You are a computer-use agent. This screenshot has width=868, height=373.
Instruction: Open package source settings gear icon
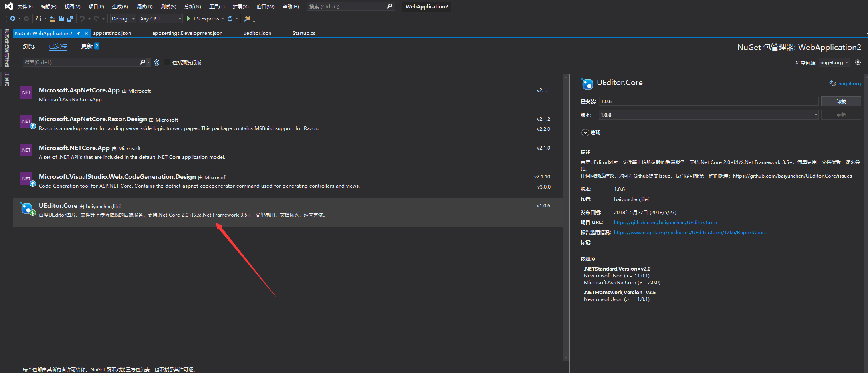(x=858, y=62)
